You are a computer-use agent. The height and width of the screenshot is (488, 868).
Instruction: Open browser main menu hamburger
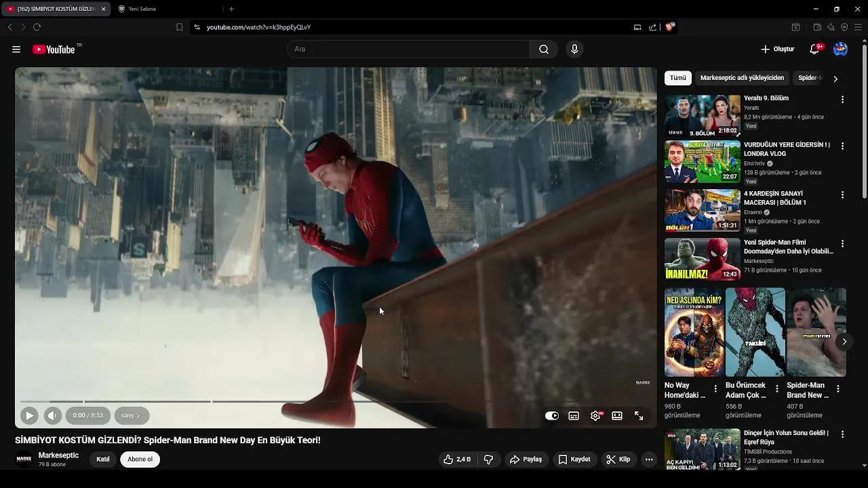pos(858,27)
